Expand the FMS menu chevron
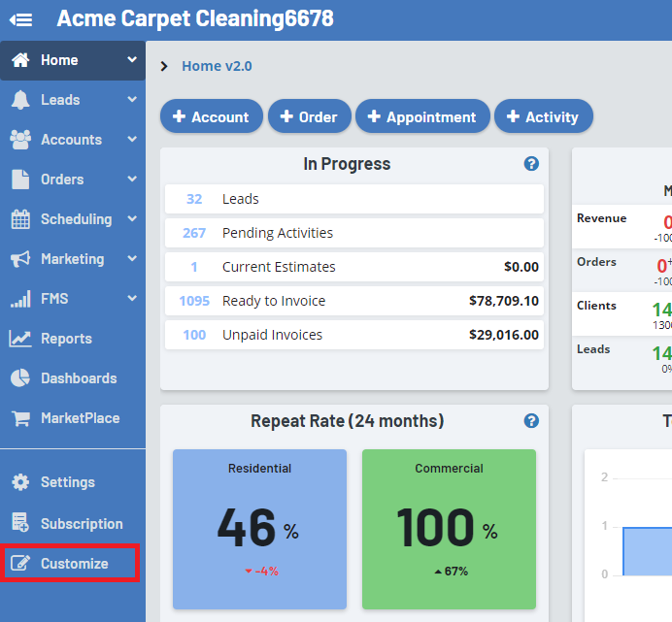The width and height of the screenshot is (672, 622). (132, 298)
